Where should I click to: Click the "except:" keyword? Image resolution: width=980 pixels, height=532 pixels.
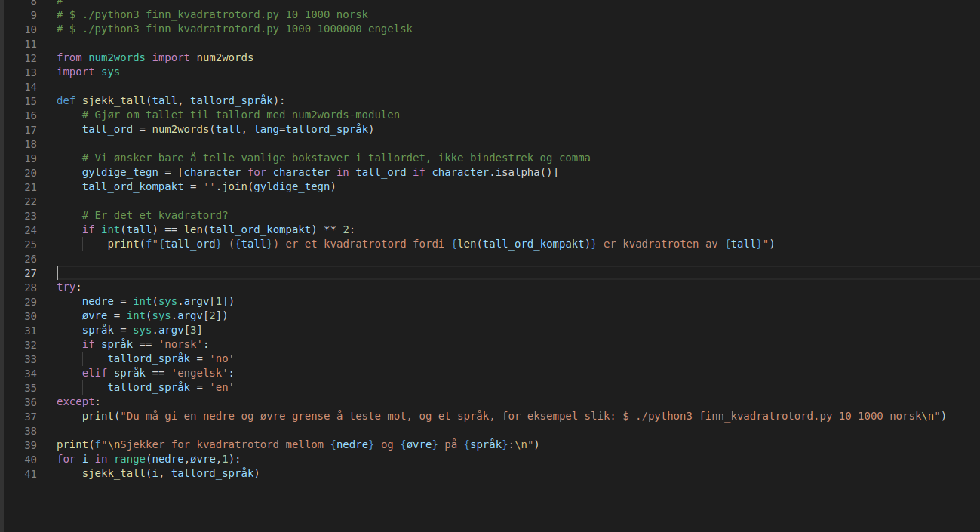[x=78, y=401]
